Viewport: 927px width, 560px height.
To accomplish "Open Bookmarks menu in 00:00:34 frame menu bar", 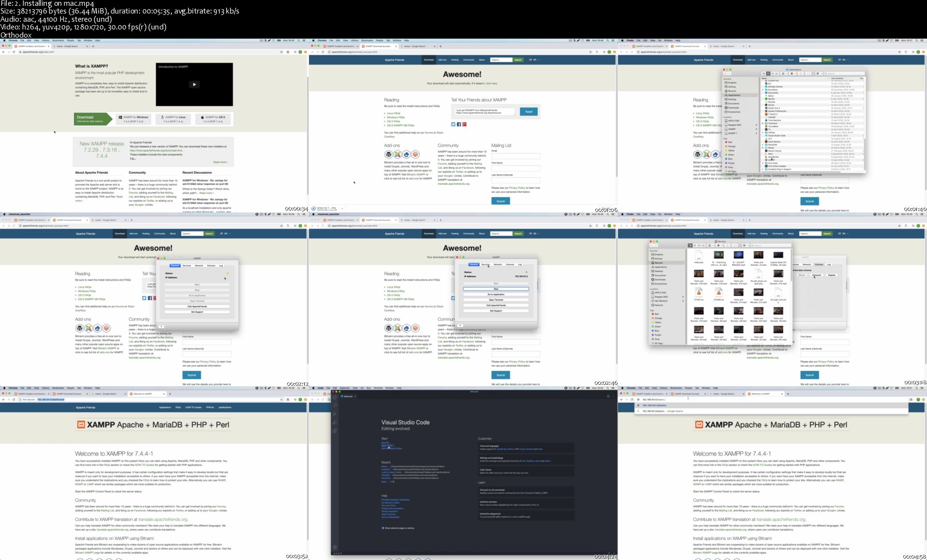I will pos(58,41).
